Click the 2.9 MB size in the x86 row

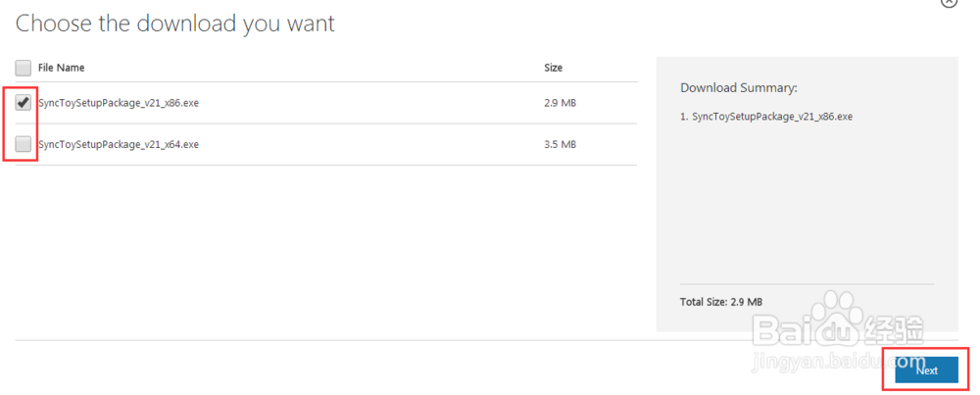pyautogui.click(x=560, y=103)
